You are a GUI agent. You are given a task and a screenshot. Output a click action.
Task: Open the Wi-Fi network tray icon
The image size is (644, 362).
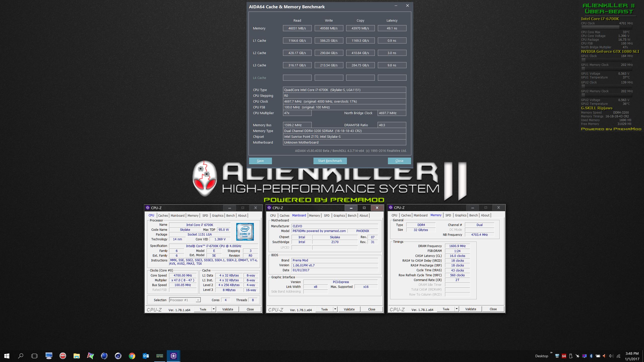[619, 356]
